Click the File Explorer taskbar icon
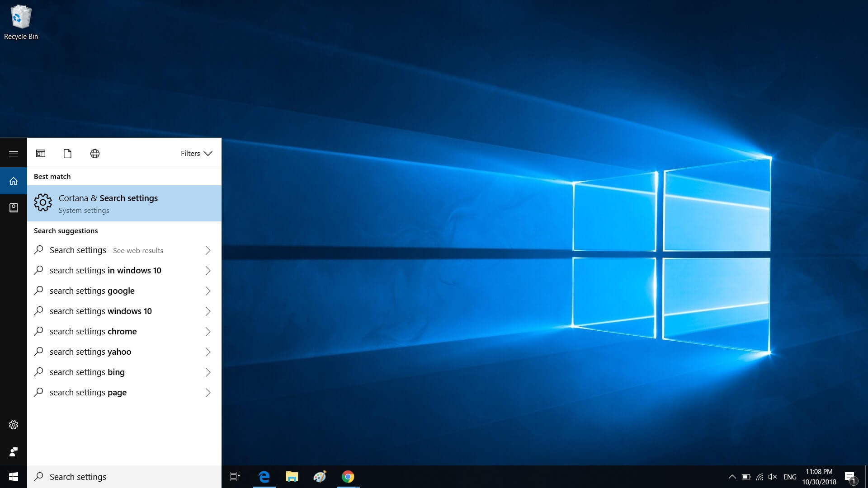This screenshot has width=868, height=488. (x=292, y=477)
